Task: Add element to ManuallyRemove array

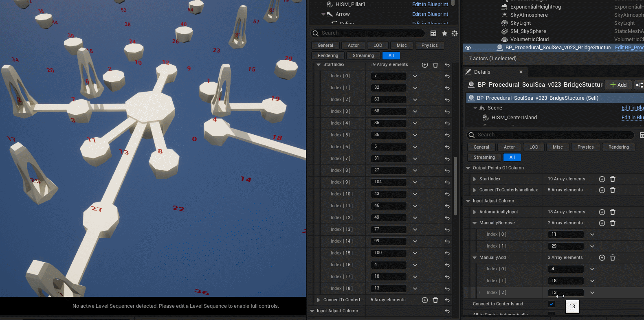Action: point(602,223)
